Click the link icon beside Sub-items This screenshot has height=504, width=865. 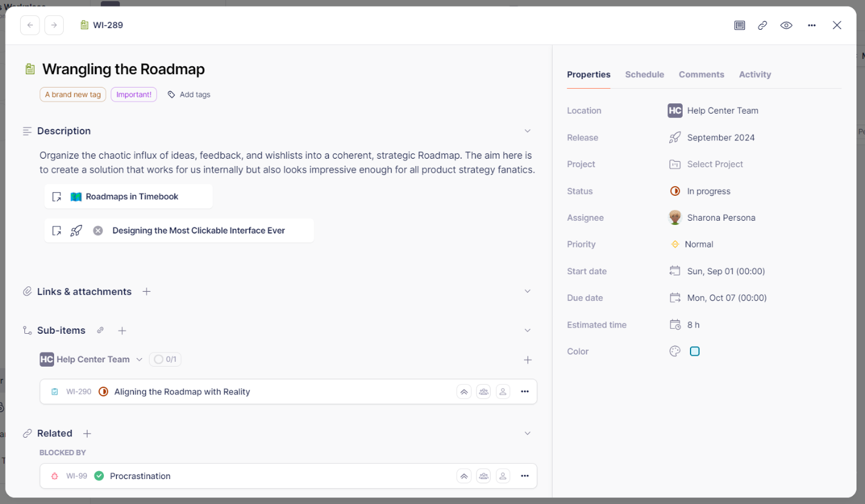(x=100, y=330)
